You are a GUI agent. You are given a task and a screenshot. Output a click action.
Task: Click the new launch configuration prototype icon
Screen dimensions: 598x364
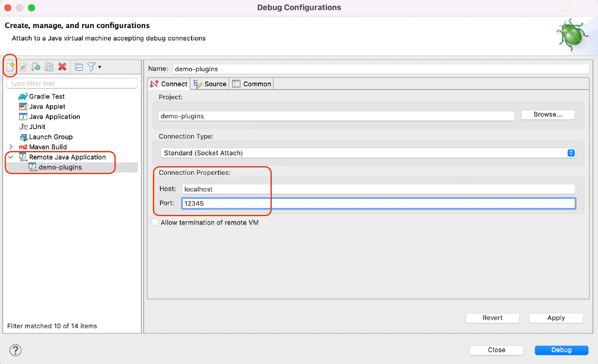(23, 67)
